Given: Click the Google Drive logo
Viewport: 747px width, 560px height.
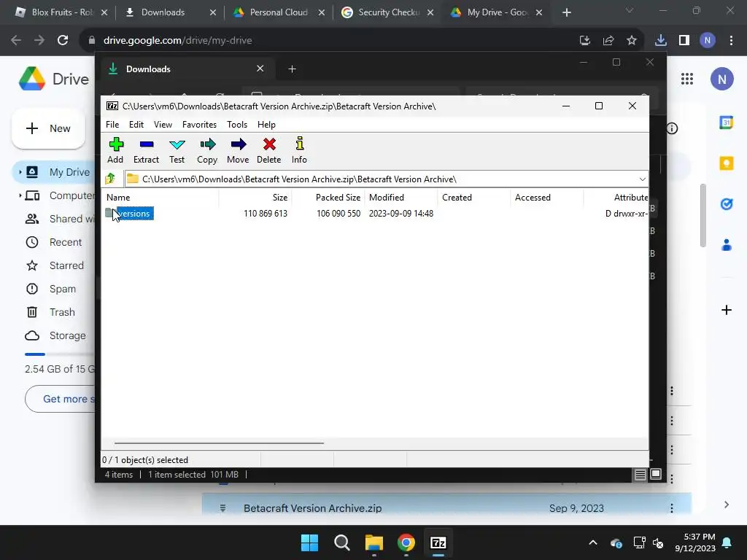Looking at the screenshot, I should click(x=32, y=79).
